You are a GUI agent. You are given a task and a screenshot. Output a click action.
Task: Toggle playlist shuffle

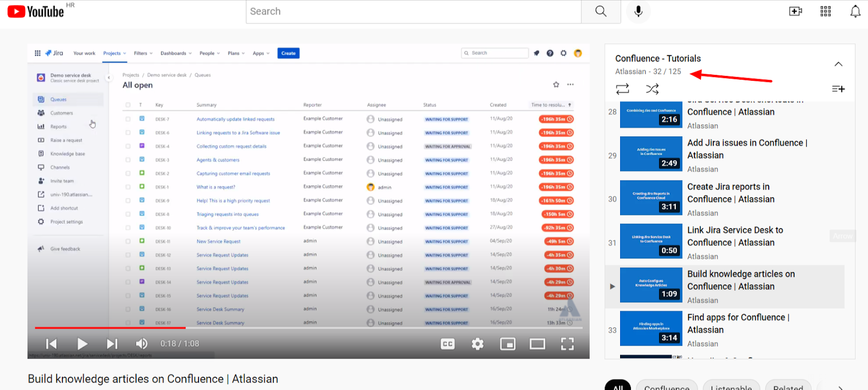(652, 88)
